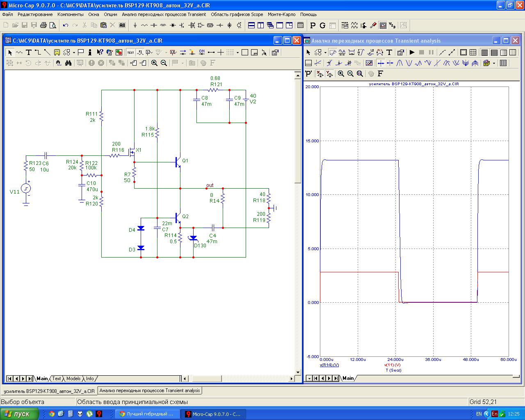Click the calculator icon in the main toolbar
This screenshot has width=525, height=420.
pyautogui.click(x=300, y=25)
